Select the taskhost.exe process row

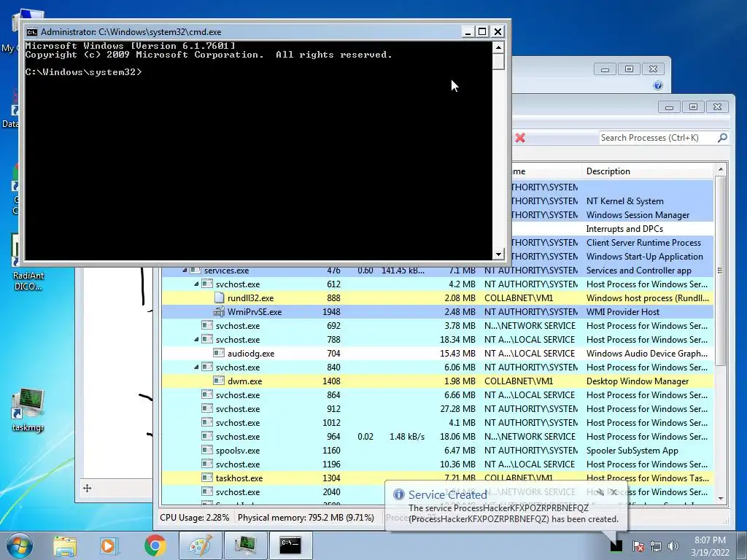tap(438, 478)
